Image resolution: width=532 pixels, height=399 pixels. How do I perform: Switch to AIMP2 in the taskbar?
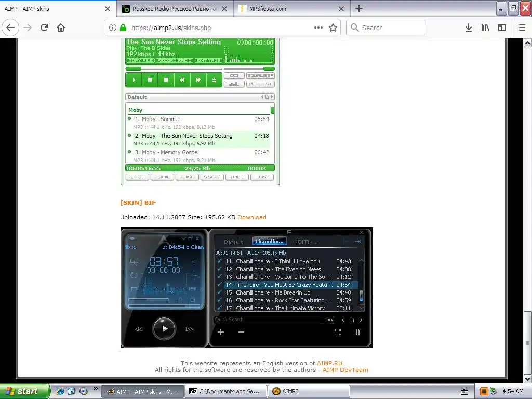[309, 391]
